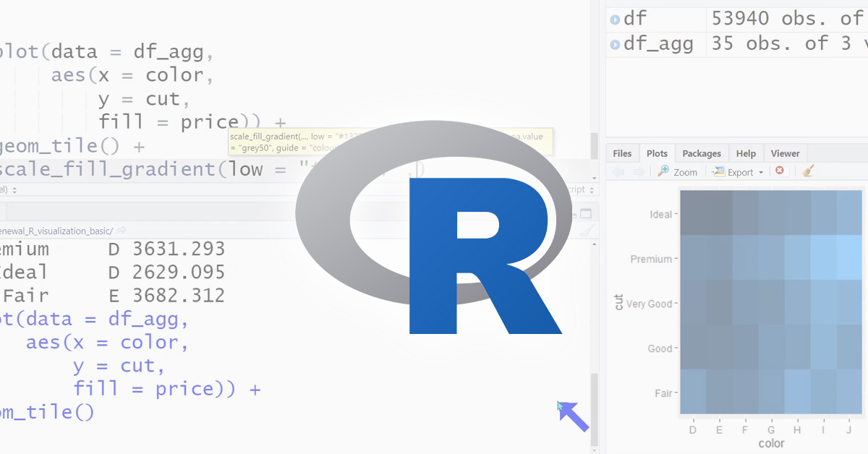Click the 'Ideal' y-axis label on the plot
This screenshot has height=454, width=868.
click(661, 215)
